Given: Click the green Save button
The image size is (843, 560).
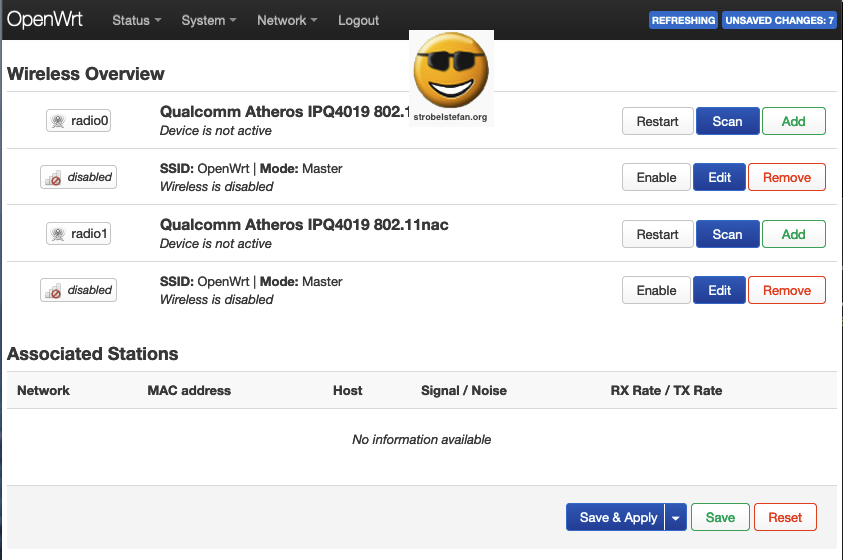Looking at the screenshot, I should tap(720, 517).
